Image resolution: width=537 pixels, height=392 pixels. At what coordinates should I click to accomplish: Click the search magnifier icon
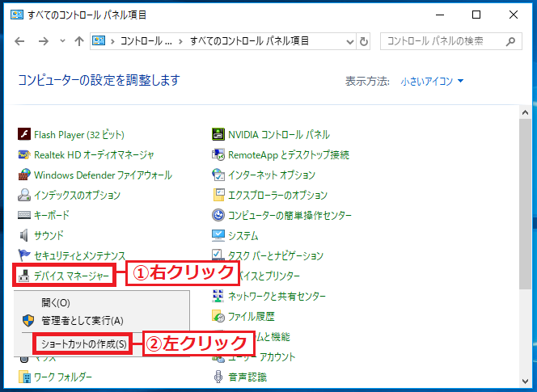click(x=510, y=41)
